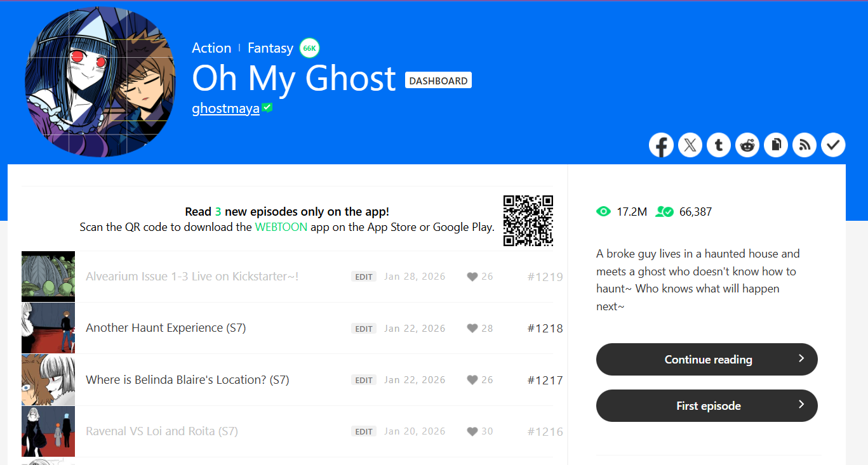Visit the ghostmaya creator profile
The image size is (868, 465).
225,108
